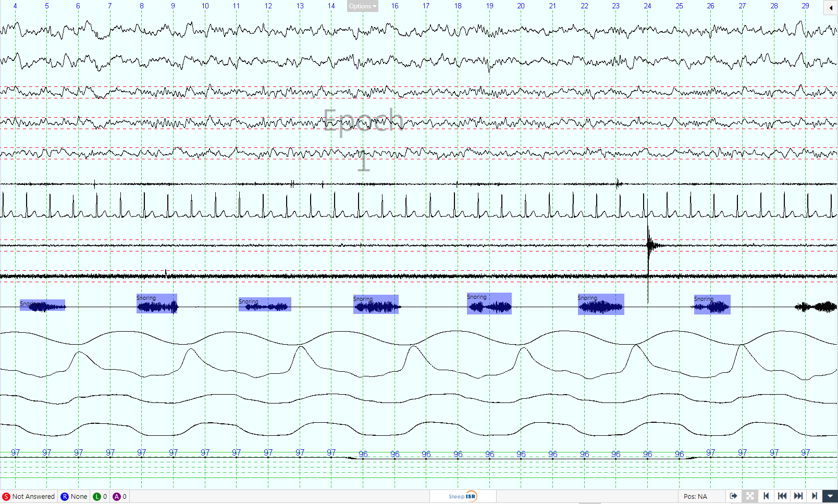Click the blue R respiratory icon
The image size is (838, 504).
[65, 497]
